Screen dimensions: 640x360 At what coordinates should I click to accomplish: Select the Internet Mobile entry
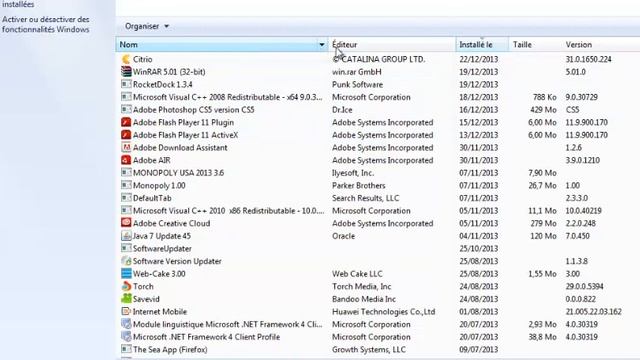(160, 312)
